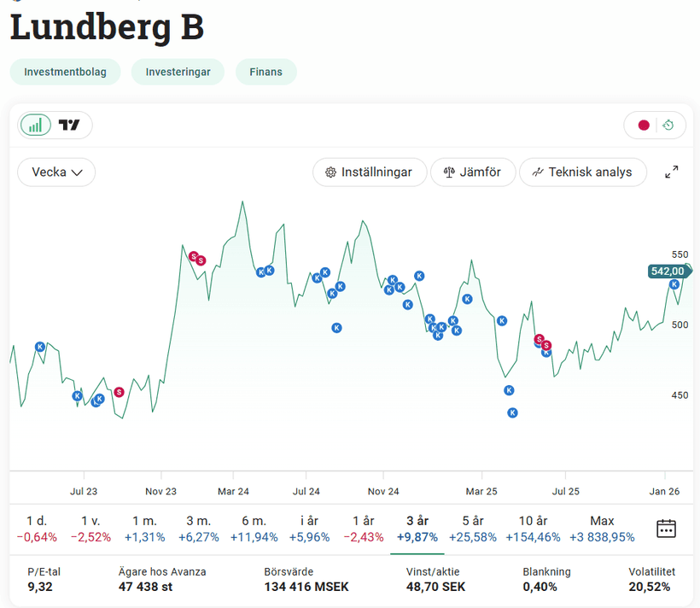Screen dimensions: 700x608
Task: Expand chart to fullscreen
Action: 672,172
